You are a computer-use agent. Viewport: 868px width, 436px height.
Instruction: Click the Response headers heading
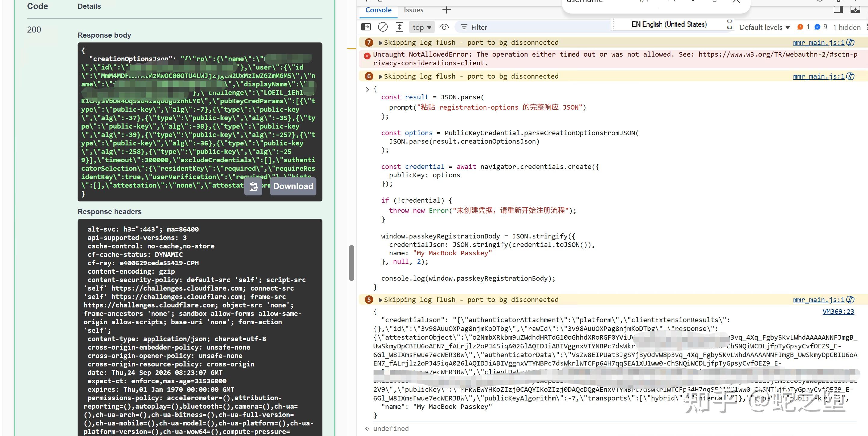pos(109,212)
